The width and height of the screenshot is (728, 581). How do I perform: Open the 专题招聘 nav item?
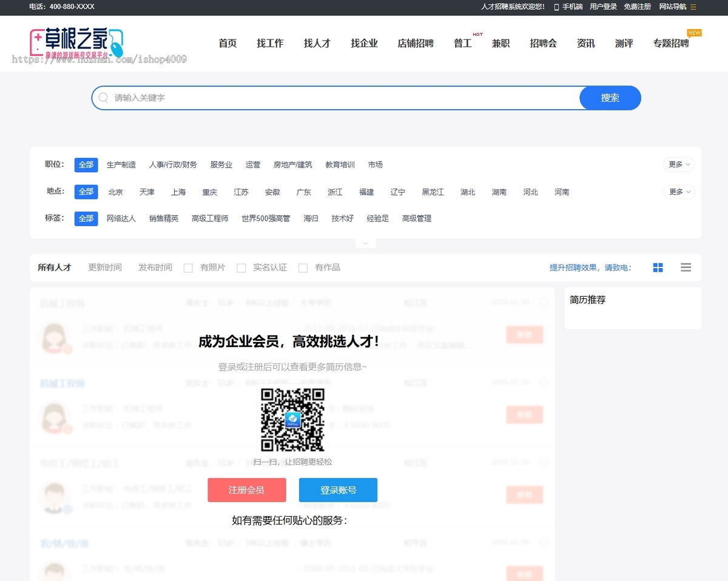pyautogui.click(x=671, y=43)
